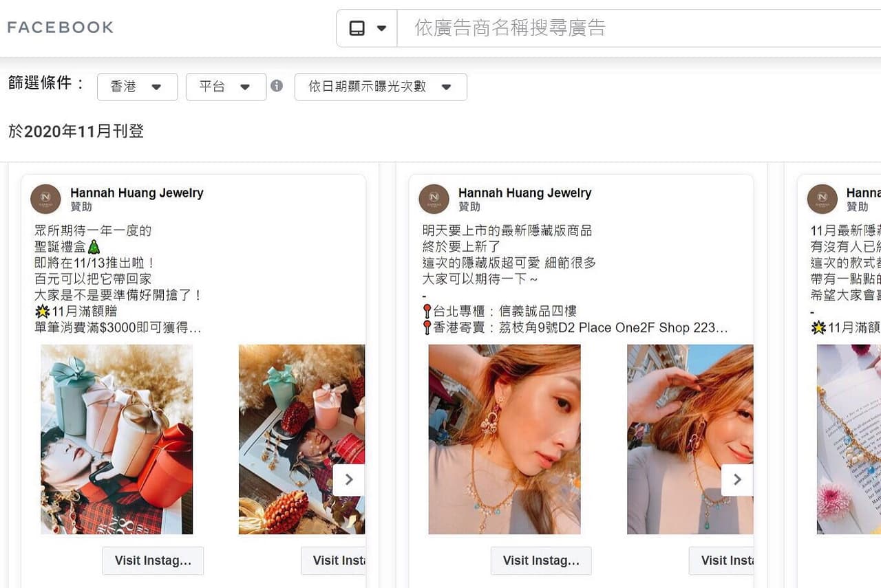This screenshot has height=588, width=881.
Task: Click the 這次的隱藏版超可愛 細節很多 line
Action: (509, 263)
